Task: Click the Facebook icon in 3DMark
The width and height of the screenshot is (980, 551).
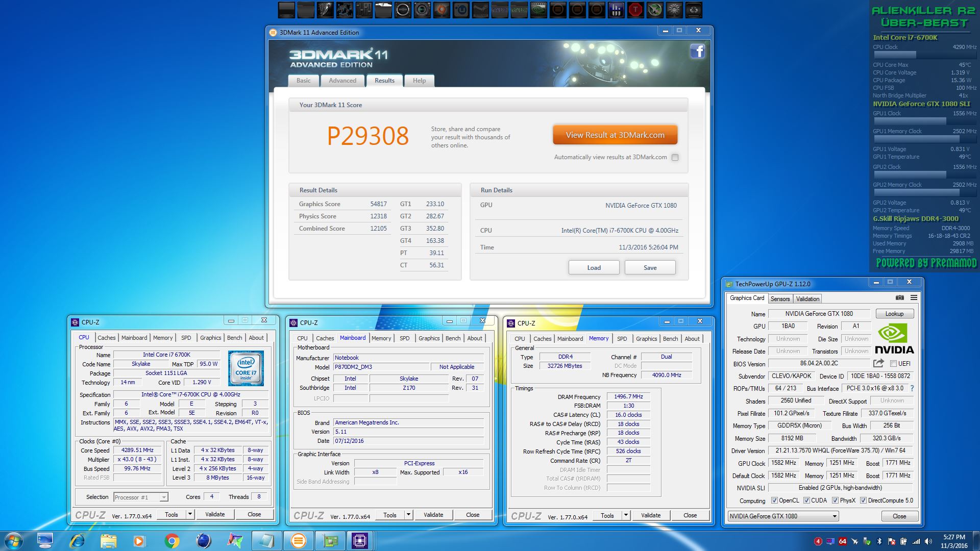Action: 697,52
